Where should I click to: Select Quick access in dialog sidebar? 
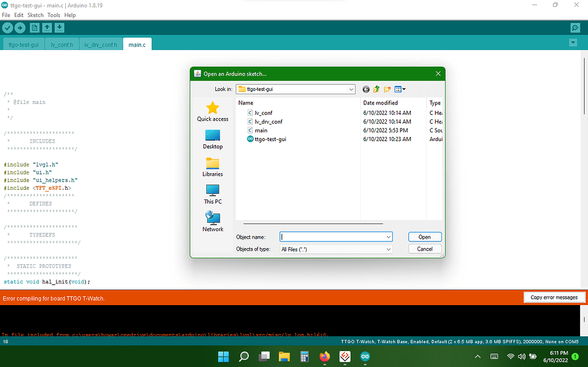click(x=212, y=111)
